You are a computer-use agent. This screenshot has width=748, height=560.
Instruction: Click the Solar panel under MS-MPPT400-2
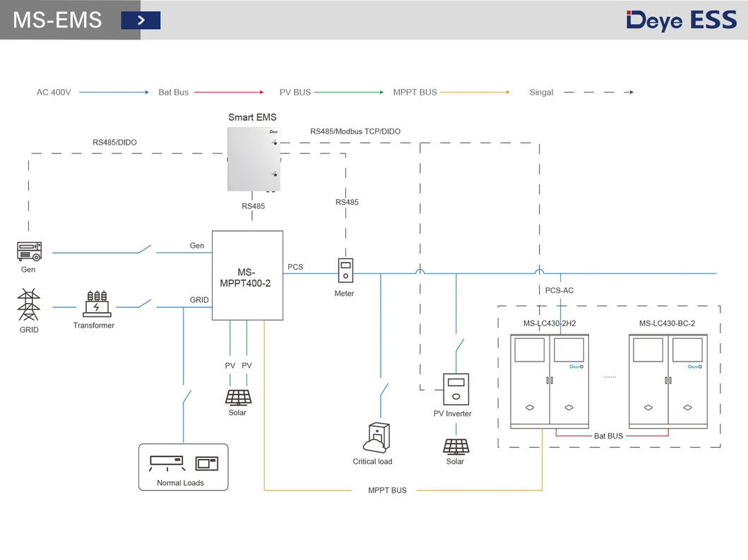[x=237, y=396]
